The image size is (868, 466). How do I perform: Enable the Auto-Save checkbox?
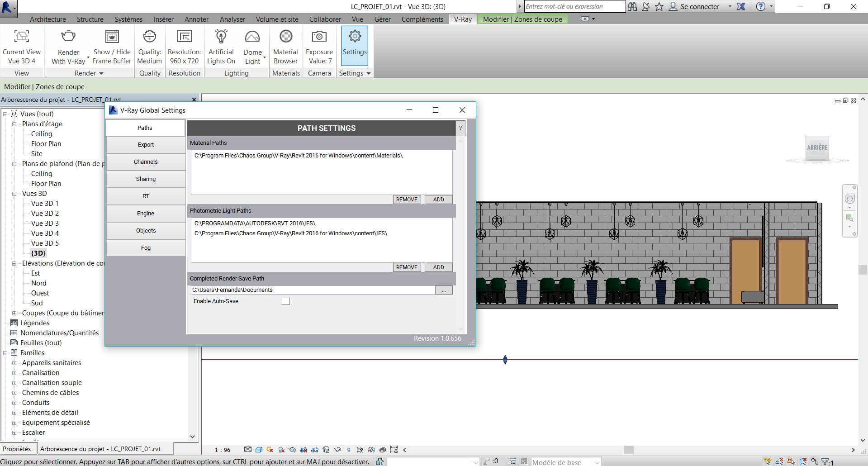285,301
